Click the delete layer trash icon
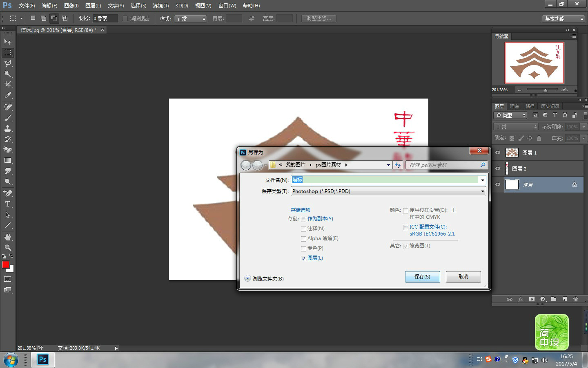 [575, 299]
